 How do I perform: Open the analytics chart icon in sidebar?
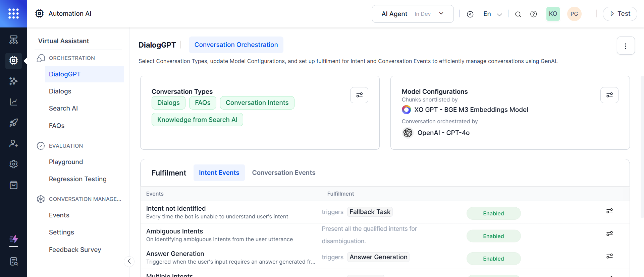13,102
